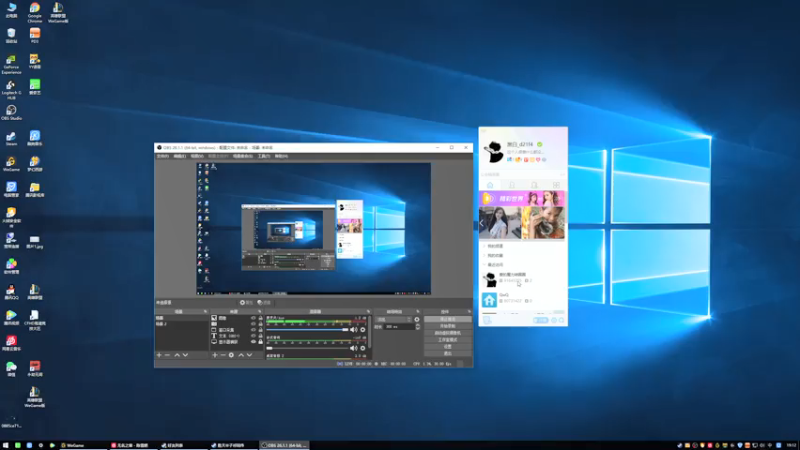Remove the selected OBS source

coord(223,355)
